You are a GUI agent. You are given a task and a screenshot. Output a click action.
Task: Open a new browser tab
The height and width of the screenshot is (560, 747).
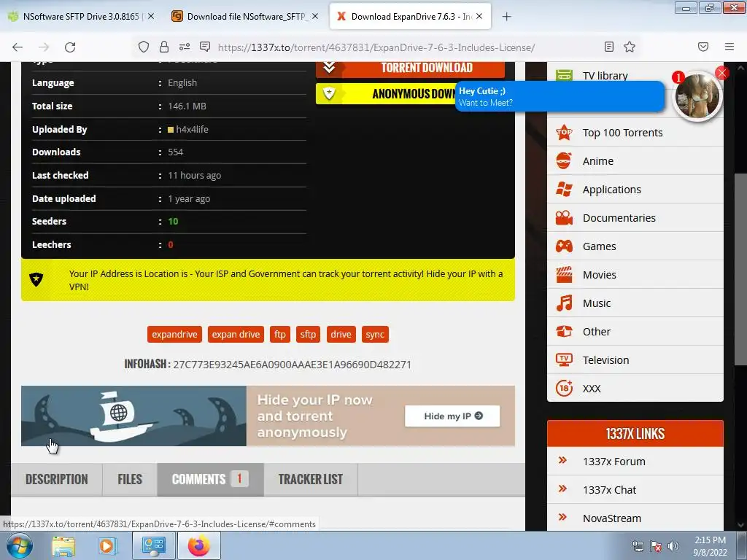click(x=506, y=17)
